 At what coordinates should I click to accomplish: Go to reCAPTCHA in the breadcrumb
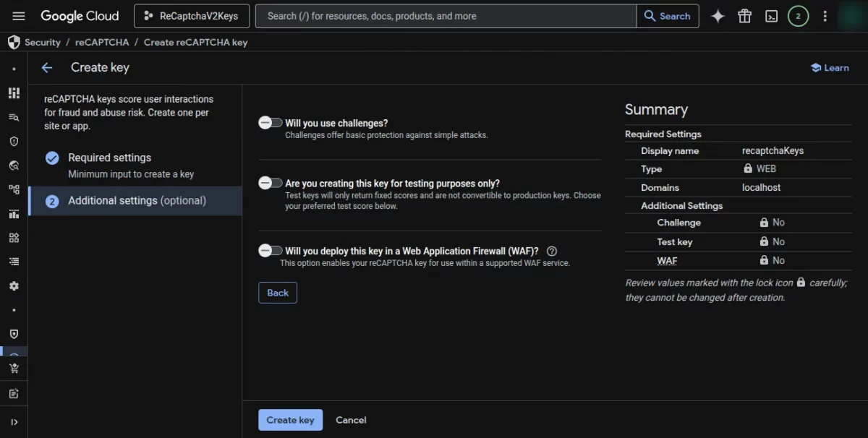(102, 42)
